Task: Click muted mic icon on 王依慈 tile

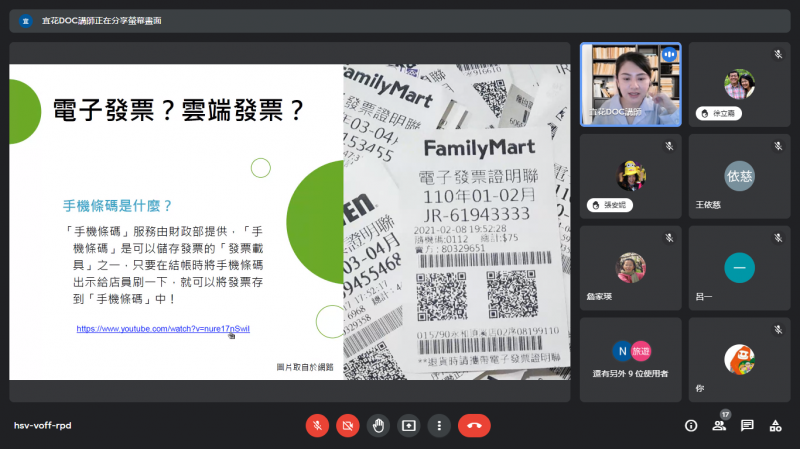Action: 778,146
